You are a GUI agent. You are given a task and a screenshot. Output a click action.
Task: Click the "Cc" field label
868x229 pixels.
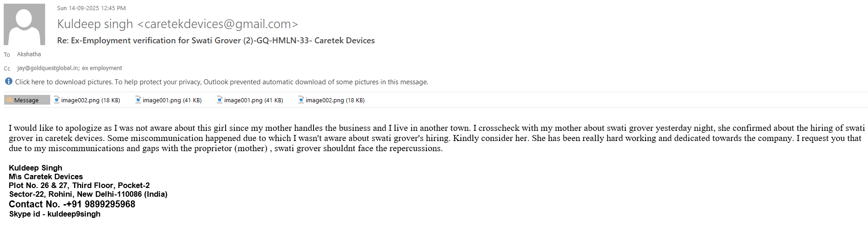tap(7, 69)
